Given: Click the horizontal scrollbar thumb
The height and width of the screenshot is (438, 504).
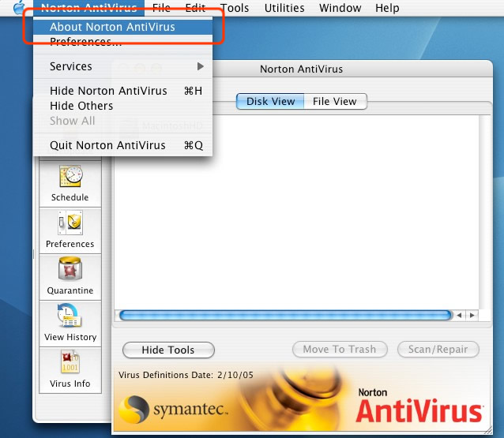Looking at the screenshot, I should pos(285,316).
